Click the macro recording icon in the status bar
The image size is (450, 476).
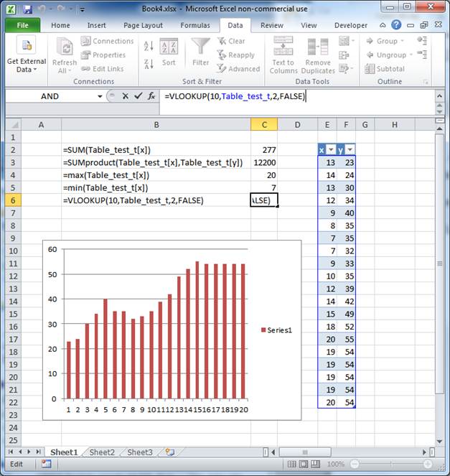(47, 464)
